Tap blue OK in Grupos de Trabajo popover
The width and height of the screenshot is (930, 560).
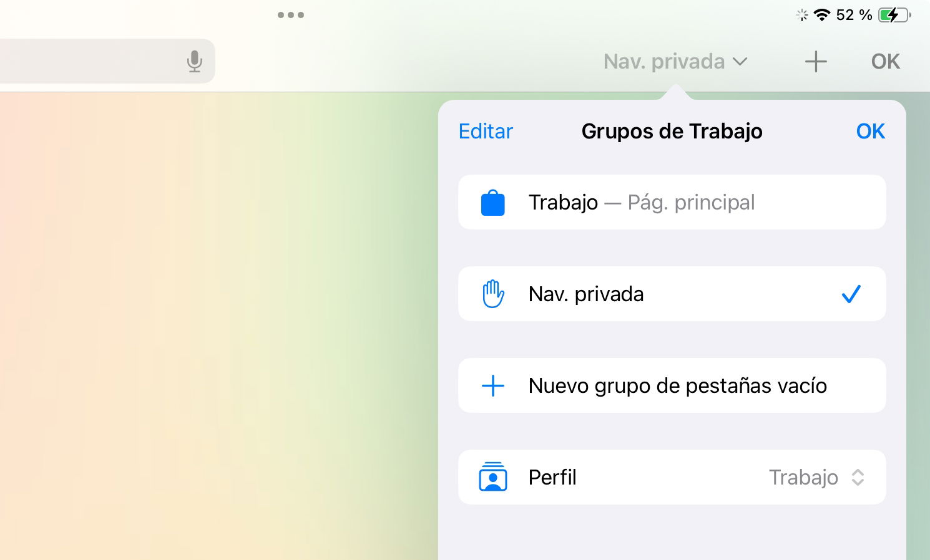point(870,131)
